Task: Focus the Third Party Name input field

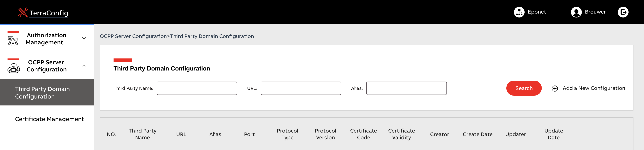Action: (x=197, y=88)
